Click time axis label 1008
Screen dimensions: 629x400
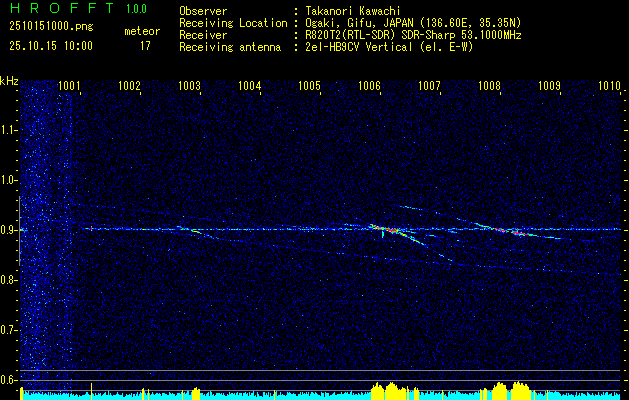point(489,86)
